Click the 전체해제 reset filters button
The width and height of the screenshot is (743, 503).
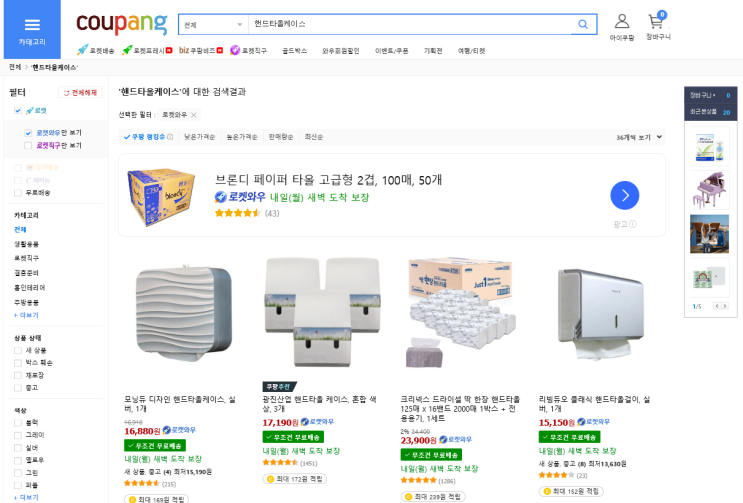[x=81, y=92]
